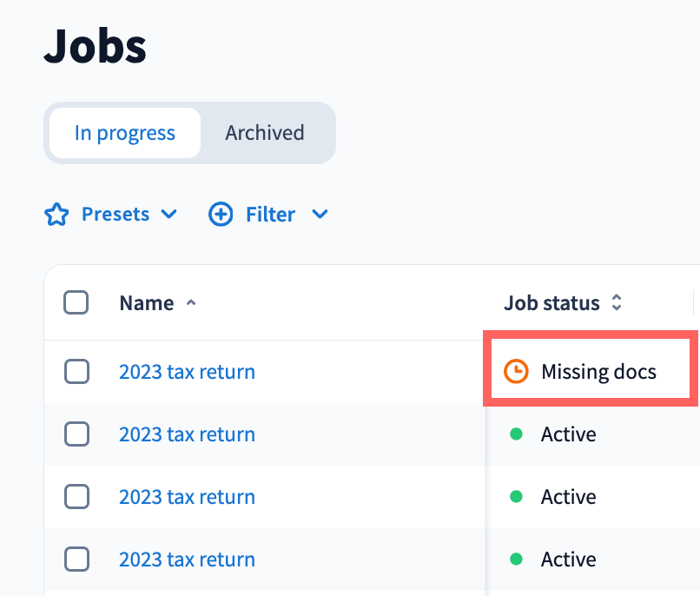Screen dimensions: 700x596
Task: Select the checkbox in the third job row
Action: click(76, 497)
